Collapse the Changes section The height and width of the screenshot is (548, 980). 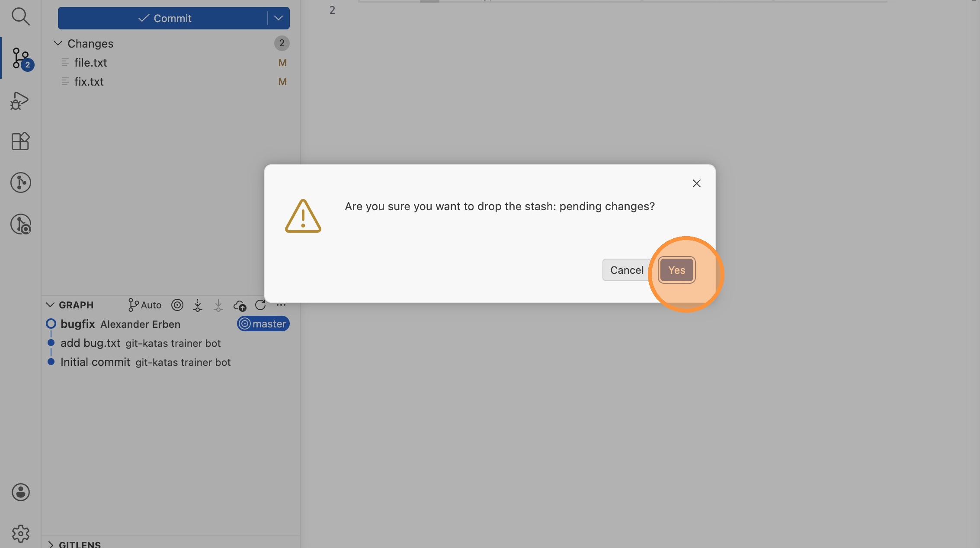(58, 43)
